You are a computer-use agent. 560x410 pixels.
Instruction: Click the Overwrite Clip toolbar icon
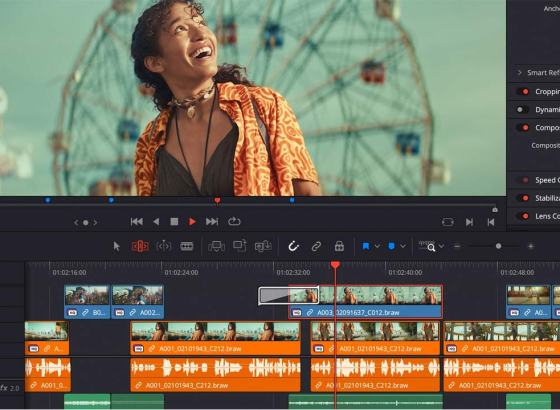[x=240, y=246]
